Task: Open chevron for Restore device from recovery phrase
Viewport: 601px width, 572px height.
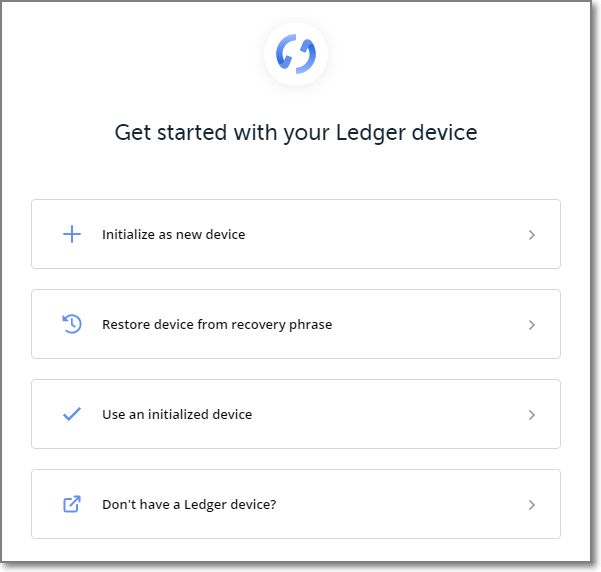Action: click(x=532, y=325)
